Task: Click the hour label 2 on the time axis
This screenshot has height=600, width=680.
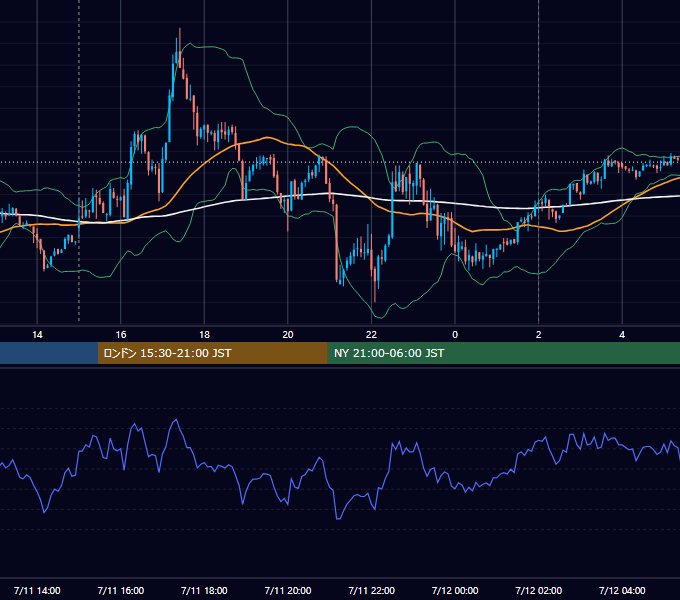Action: [x=539, y=335]
